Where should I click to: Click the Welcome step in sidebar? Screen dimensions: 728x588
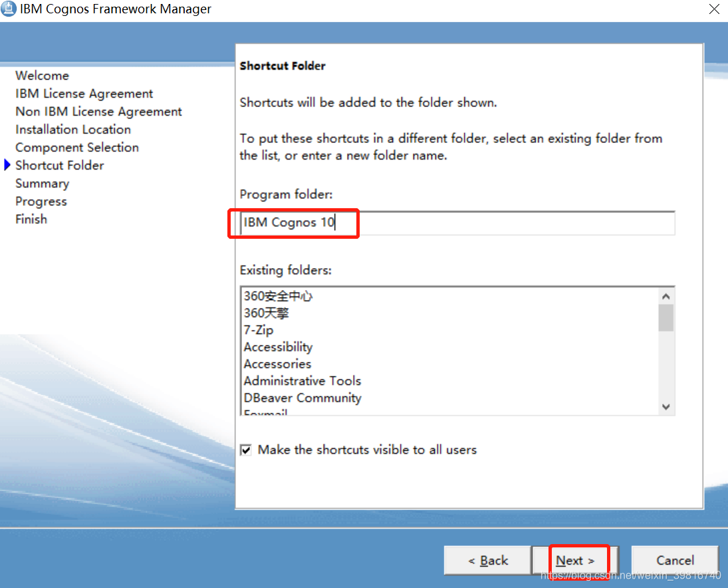pyautogui.click(x=42, y=75)
